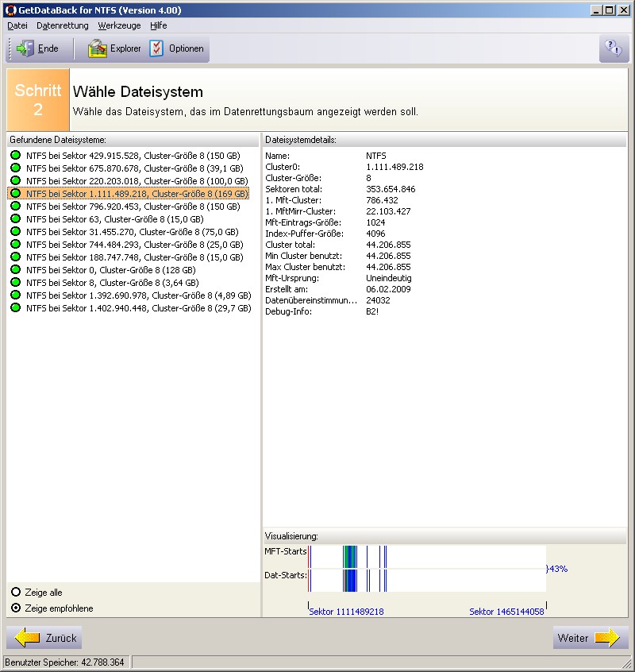The image size is (635, 672).
Task: Click the Ende exit door icon
Action: pyautogui.click(x=25, y=48)
